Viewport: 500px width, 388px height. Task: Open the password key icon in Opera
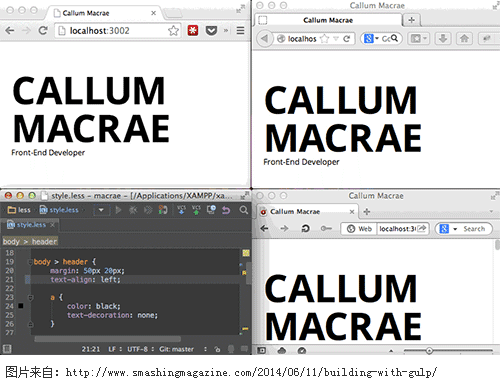326,229
